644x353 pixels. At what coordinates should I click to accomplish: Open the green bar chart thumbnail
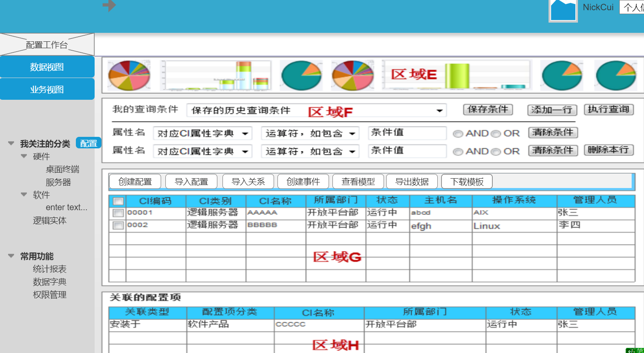(456, 75)
